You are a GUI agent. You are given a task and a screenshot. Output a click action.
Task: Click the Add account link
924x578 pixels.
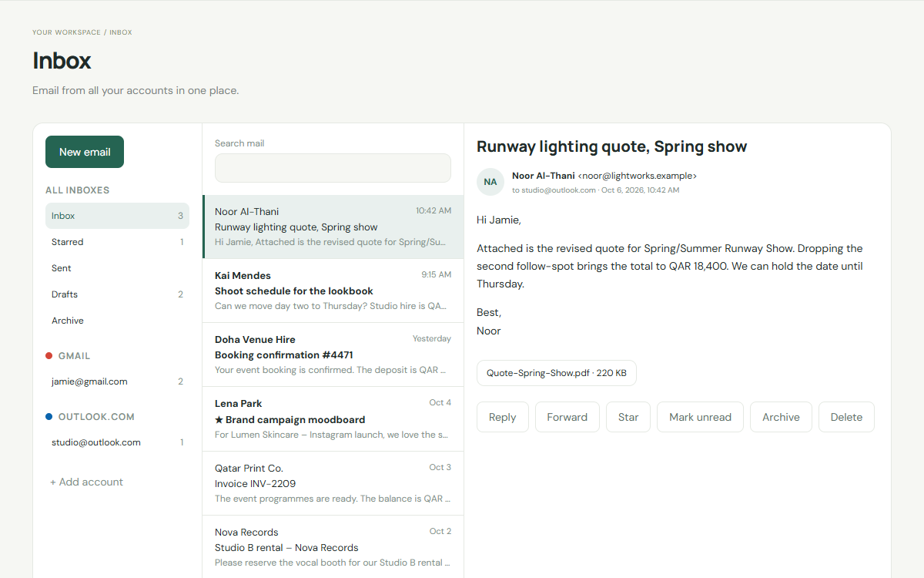[86, 482]
